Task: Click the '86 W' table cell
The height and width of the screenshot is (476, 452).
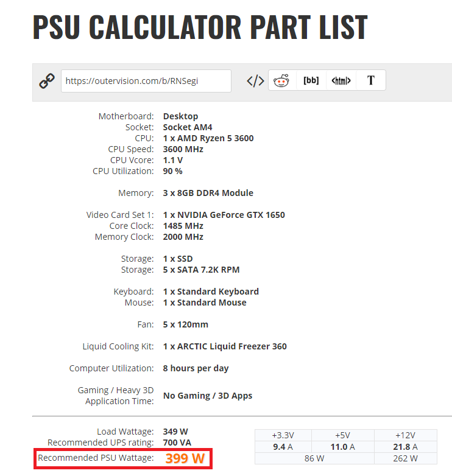Action: coord(314,458)
